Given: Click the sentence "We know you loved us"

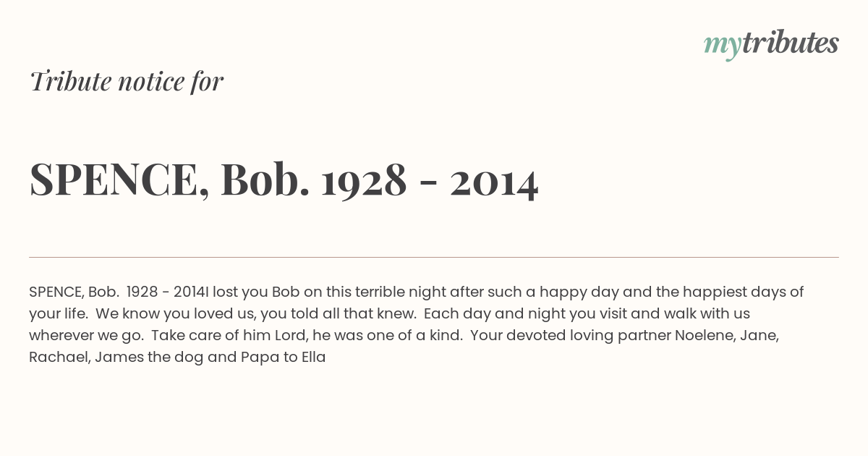Looking at the screenshot, I should [169, 314].
